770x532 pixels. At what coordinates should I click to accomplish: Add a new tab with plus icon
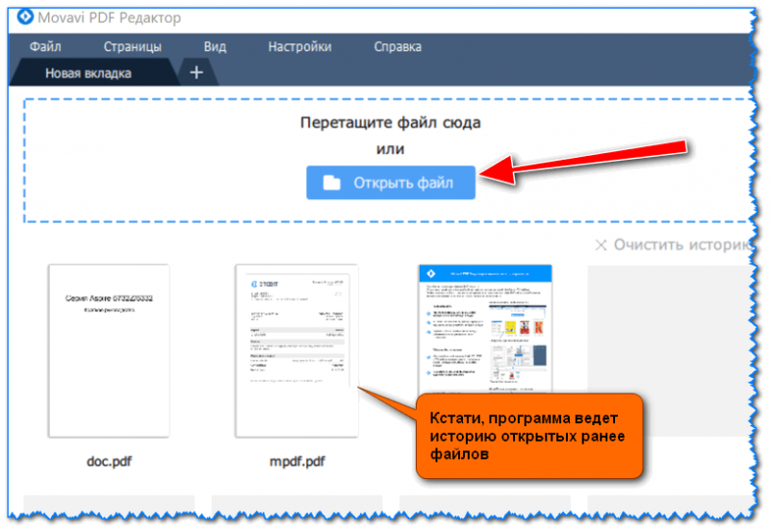pos(196,73)
